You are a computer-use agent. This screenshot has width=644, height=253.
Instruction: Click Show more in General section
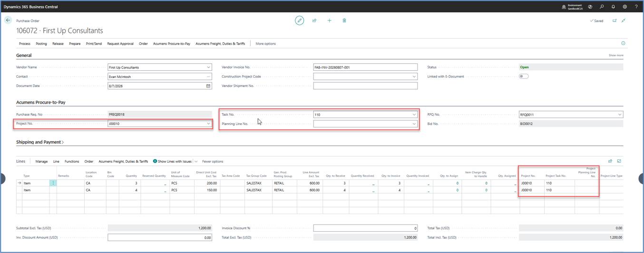pyautogui.click(x=616, y=55)
